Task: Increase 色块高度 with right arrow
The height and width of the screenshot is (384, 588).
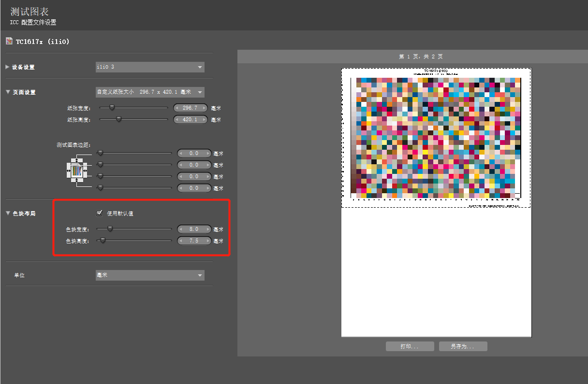Action: [x=208, y=241]
